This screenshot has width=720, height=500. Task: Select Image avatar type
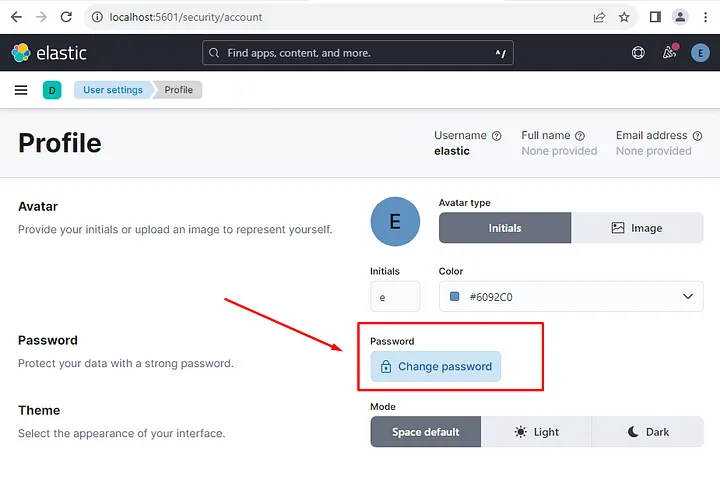point(637,228)
